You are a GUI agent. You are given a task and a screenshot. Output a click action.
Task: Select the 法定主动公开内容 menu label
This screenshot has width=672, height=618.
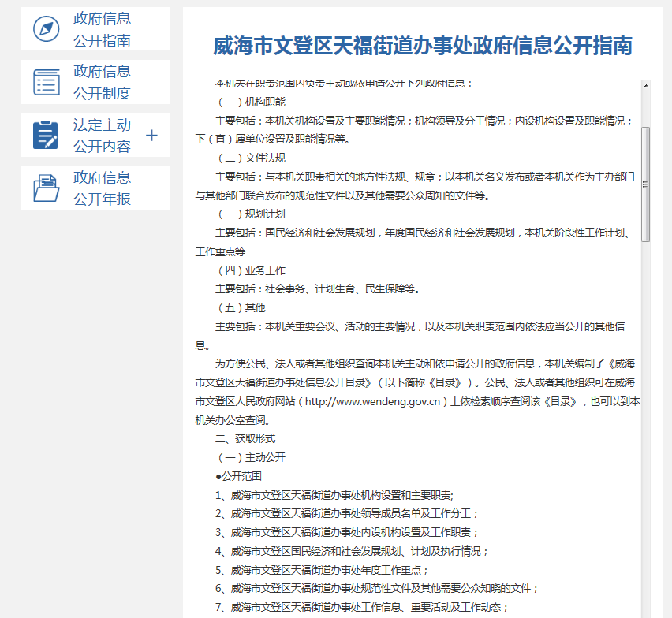coord(102,136)
